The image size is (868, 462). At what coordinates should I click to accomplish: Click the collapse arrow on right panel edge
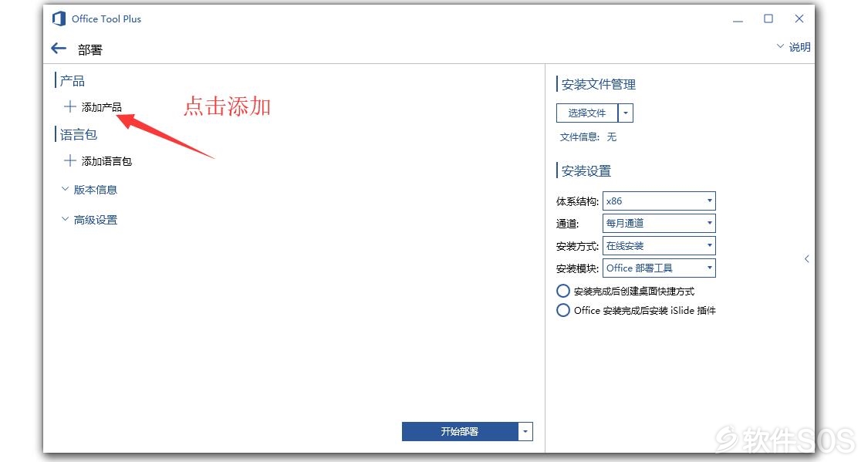[806, 258]
